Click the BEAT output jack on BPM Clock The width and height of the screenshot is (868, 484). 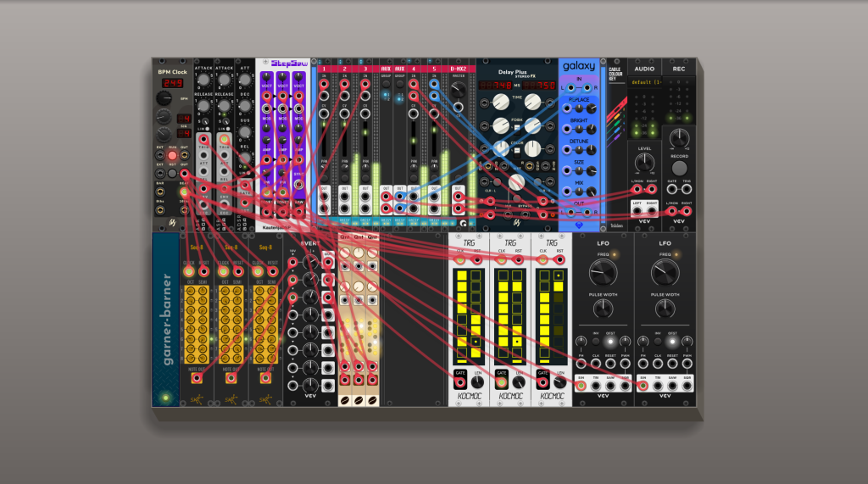(x=184, y=192)
